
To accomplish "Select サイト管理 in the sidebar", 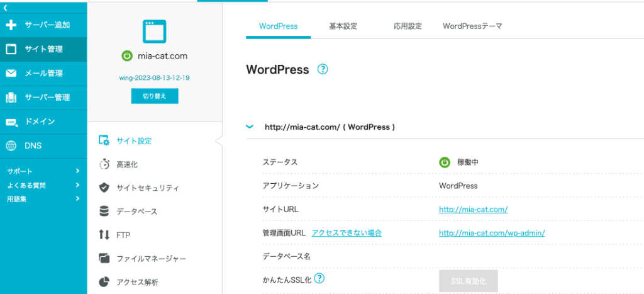I will coord(43,49).
